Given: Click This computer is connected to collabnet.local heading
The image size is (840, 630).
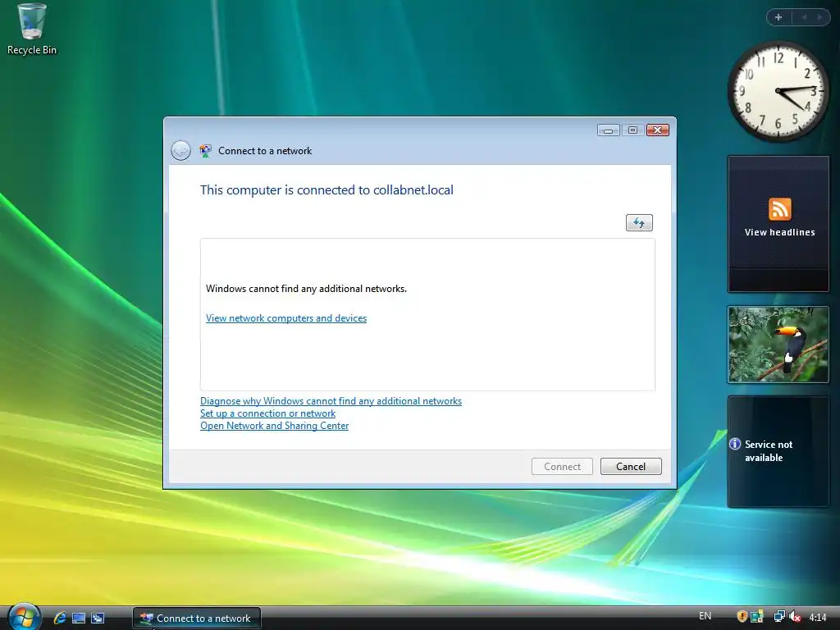Looking at the screenshot, I should click(x=326, y=189).
